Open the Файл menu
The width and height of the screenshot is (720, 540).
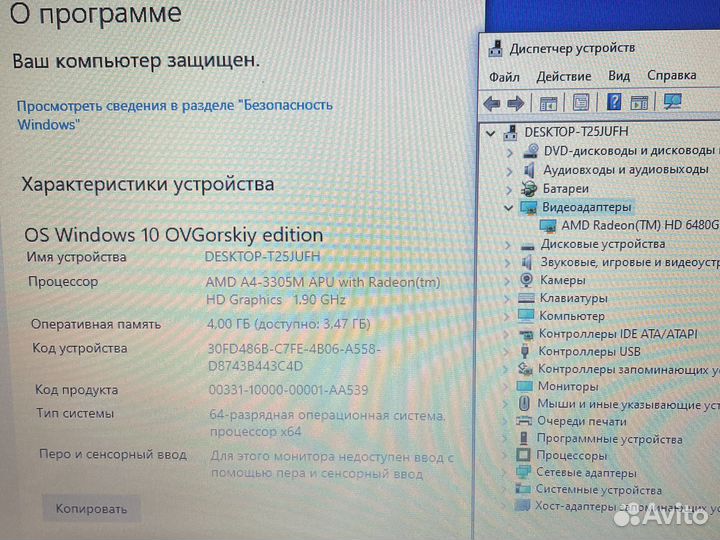point(504,77)
